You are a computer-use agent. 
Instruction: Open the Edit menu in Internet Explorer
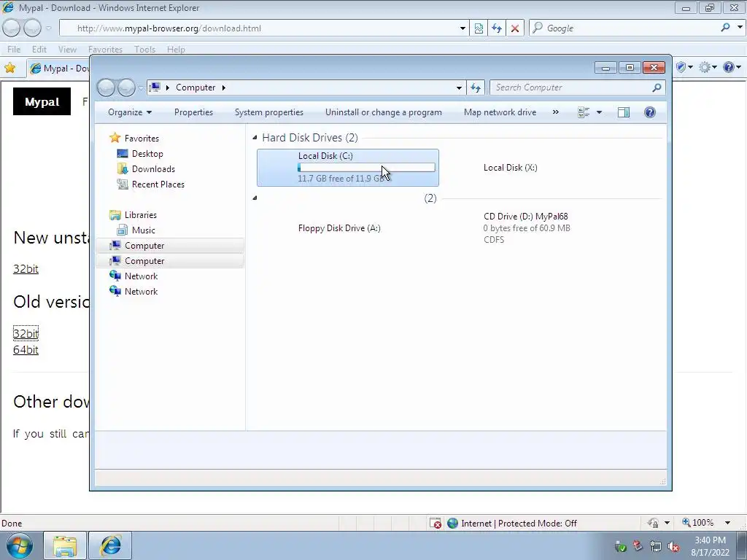click(39, 50)
